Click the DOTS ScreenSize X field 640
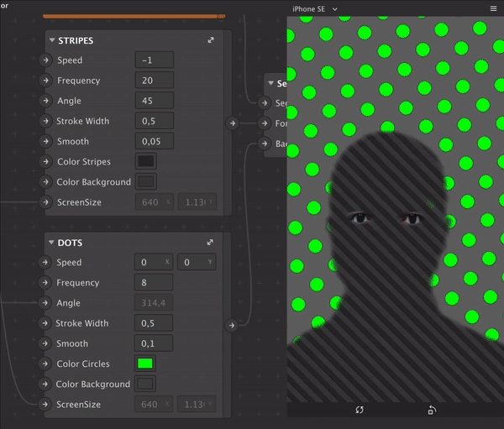Viewport: 504px width, 429px height. click(x=154, y=405)
